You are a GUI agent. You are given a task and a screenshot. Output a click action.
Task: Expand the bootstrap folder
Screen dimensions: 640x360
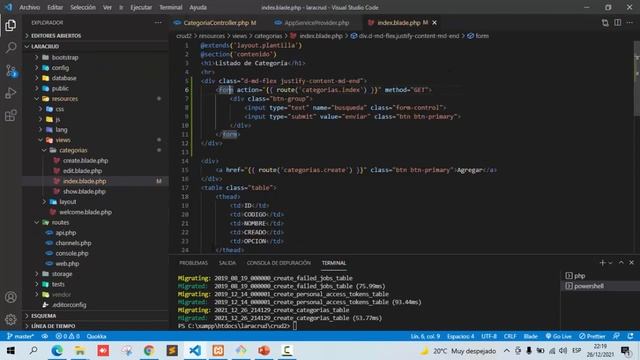point(64,58)
